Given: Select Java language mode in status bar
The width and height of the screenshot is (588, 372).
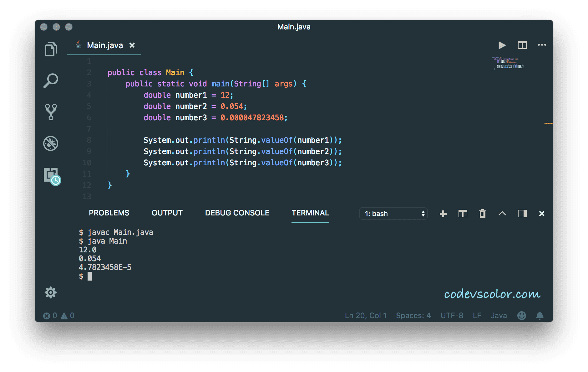Looking at the screenshot, I should pyautogui.click(x=499, y=316).
